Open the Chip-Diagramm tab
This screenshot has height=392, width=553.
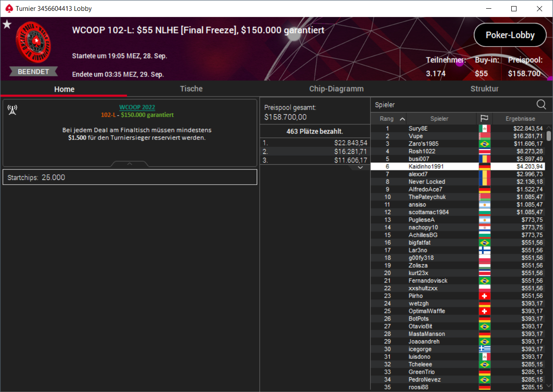click(336, 89)
